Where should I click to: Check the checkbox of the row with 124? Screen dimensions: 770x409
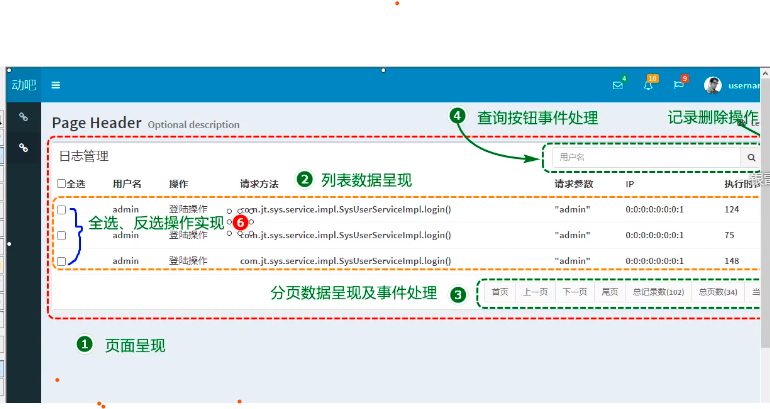point(61,210)
